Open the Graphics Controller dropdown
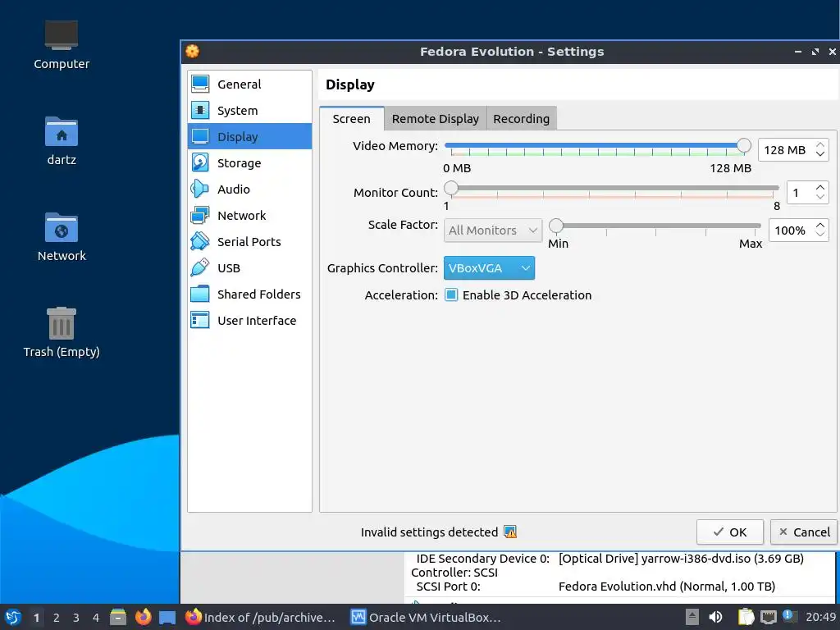840x630 pixels. coord(489,268)
